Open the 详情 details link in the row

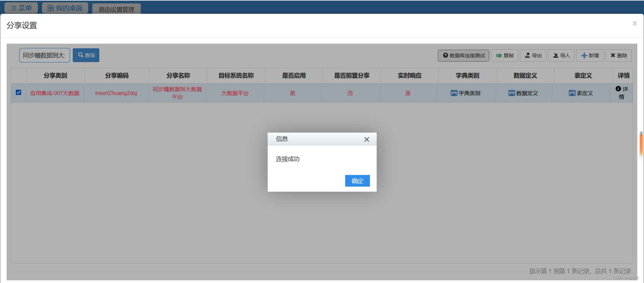622,93
